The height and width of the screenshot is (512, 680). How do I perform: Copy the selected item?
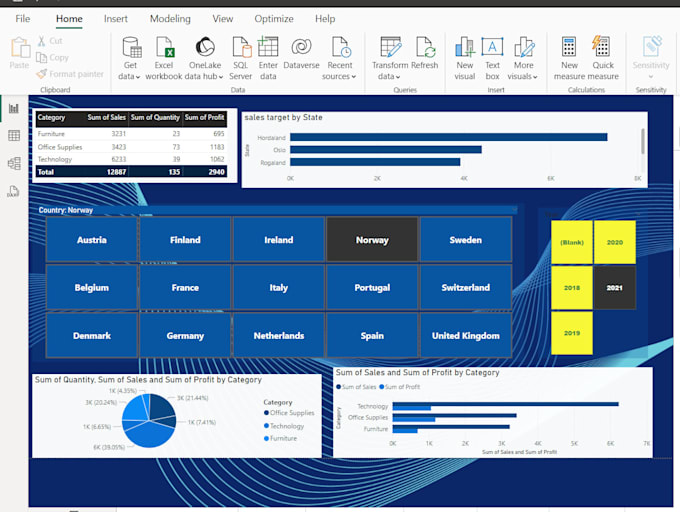tap(52, 57)
